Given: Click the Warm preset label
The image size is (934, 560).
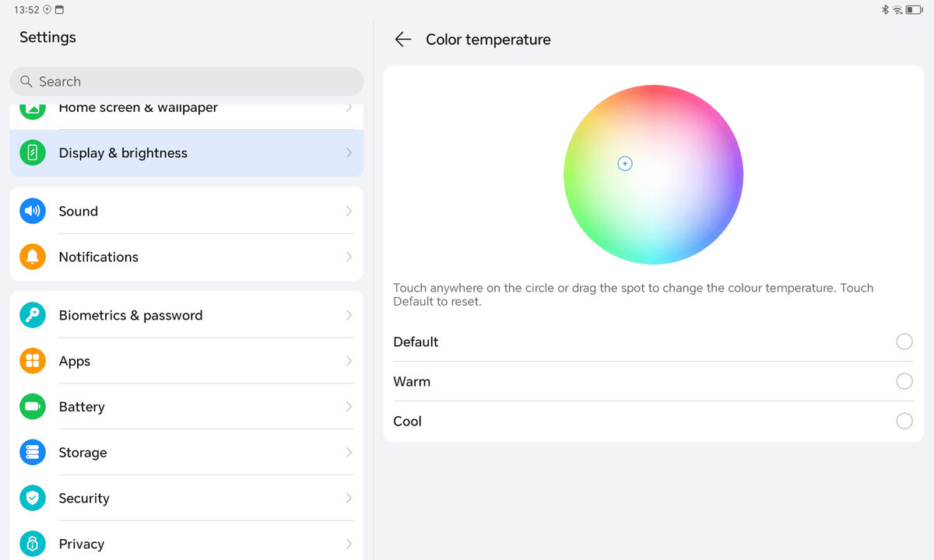Looking at the screenshot, I should [412, 382].
